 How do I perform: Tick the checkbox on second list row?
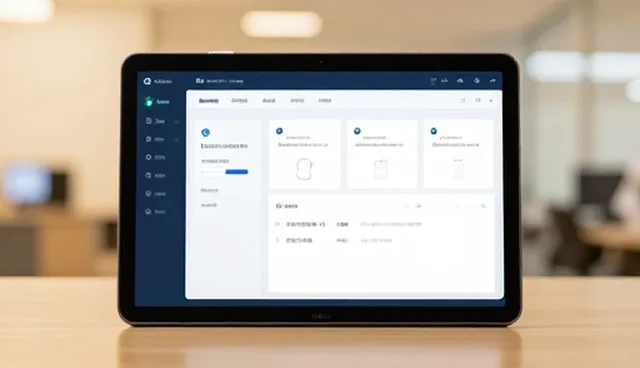[278, 240]
